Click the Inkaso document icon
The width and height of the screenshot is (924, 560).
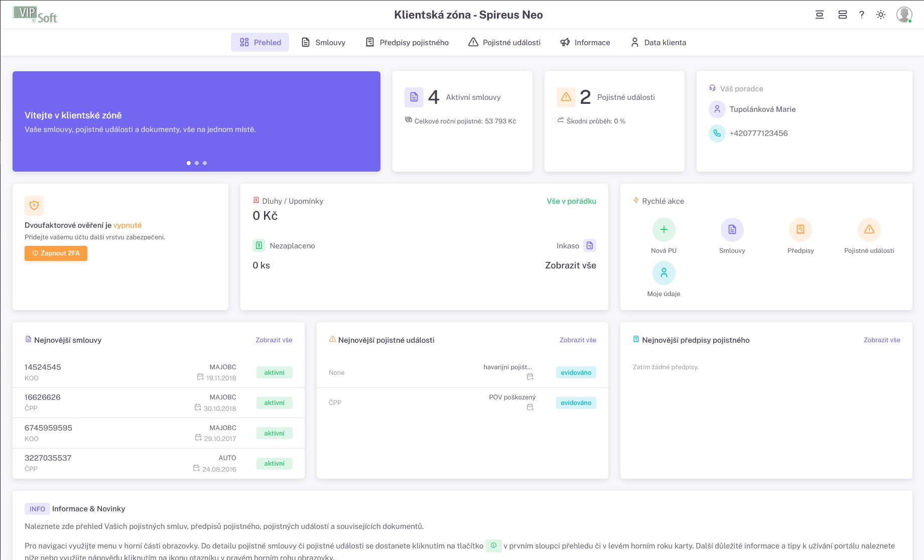pos(590,246)
